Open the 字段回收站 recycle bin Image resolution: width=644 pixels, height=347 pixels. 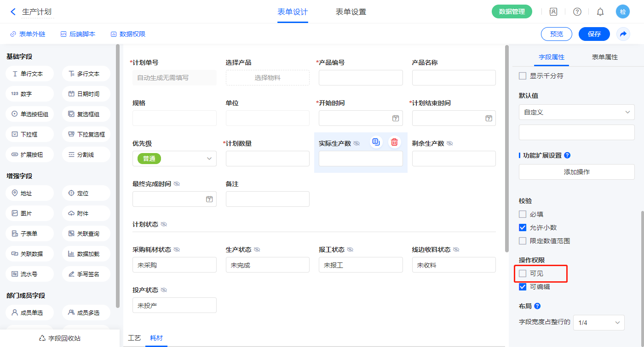click(60, 338)
